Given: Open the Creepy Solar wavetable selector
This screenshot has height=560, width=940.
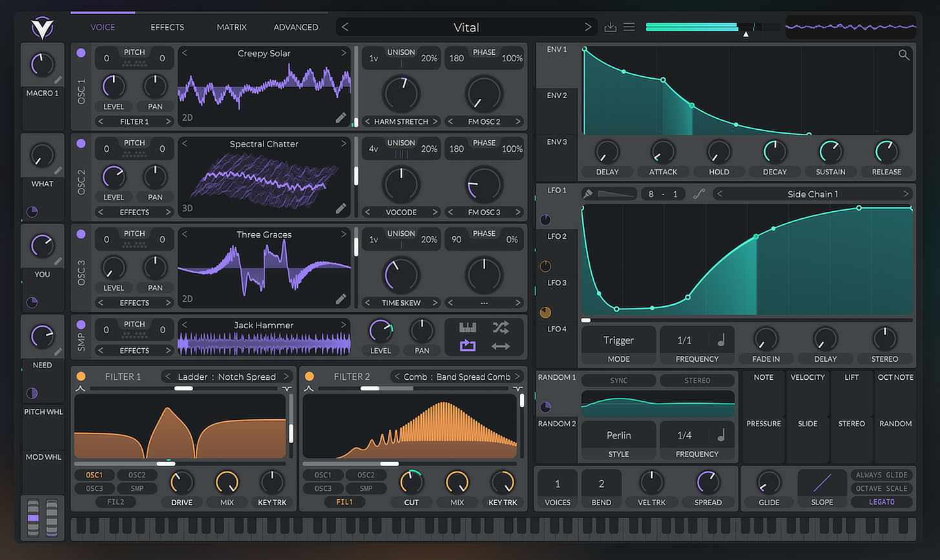Looking at the screenshot, I should [x=264, y=53].
